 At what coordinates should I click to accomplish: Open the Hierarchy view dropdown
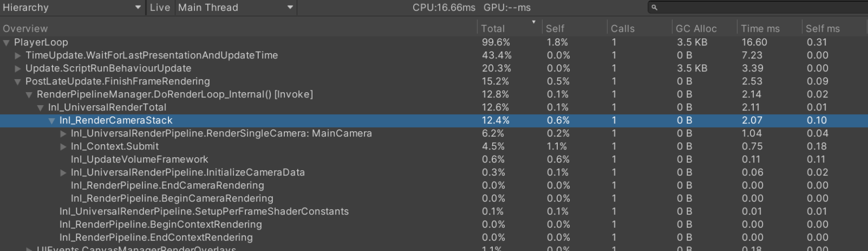pos(72,8)
